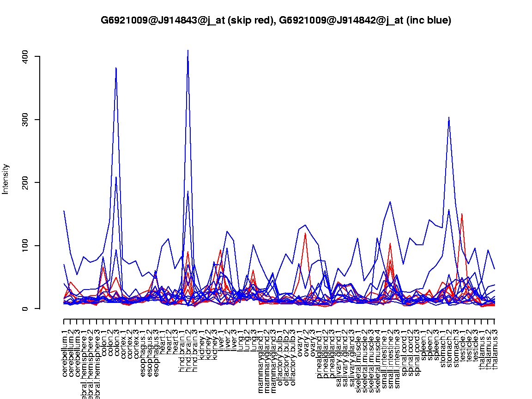Click the red peak top above ovary.2
The image size is (532, 399).
click(305, 233)
